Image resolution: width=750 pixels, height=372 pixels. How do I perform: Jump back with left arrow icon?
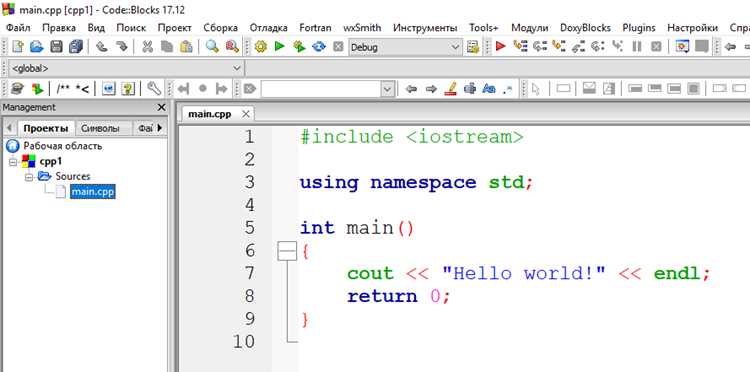click(411, 88)
